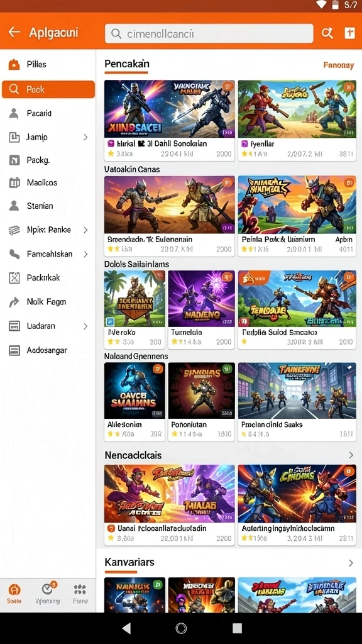Open Uadaran in the sidebar
362x644 pixels.
[x=48, y=326]
